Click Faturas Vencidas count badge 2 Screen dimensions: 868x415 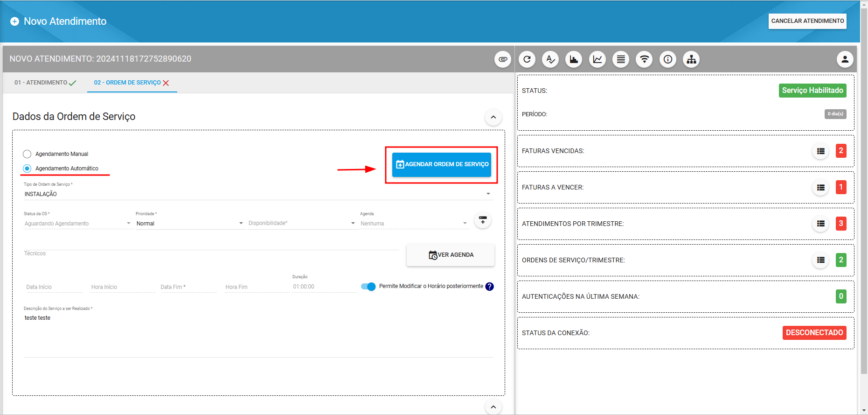point(841,150)
